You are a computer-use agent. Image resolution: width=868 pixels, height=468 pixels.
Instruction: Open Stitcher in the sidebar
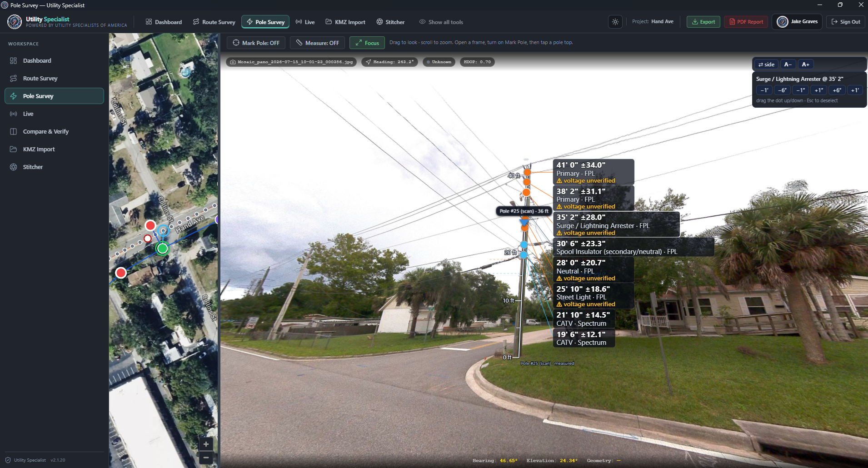(x=54, y=167)
